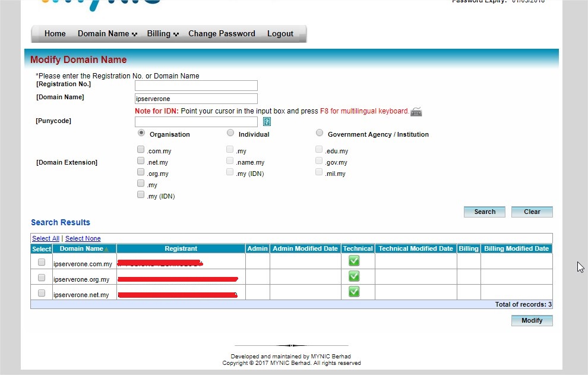Tick the .edu.my extension checkbox

(x=319, y=149)
